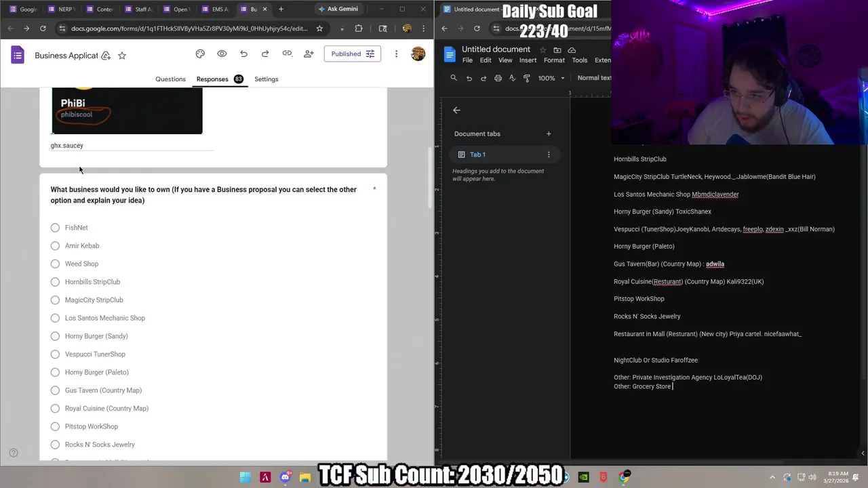Screen dimensions: 868x488
Task: Open File Explorer from the taskbar
Action: click(305, 477)
